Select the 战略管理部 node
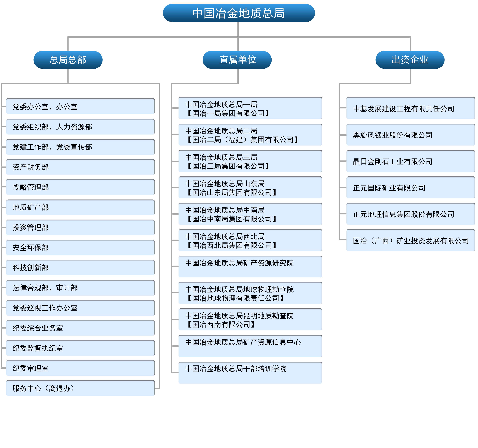 click(80, 187)
